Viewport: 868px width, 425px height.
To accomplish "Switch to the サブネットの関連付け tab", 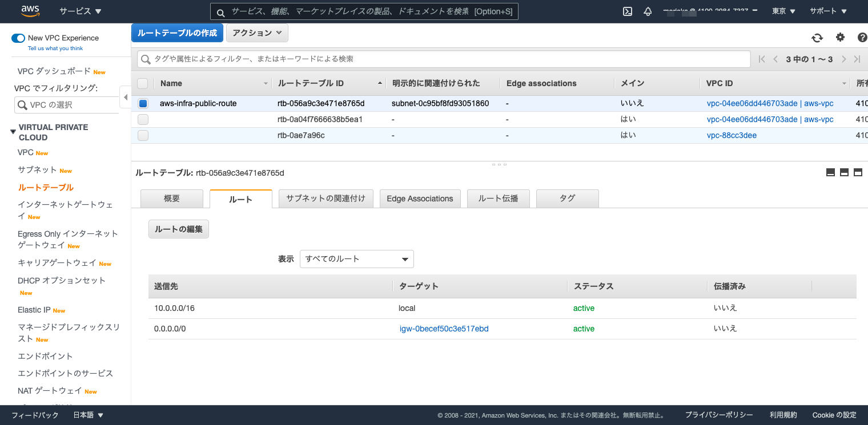I will (x=325, y=199).
